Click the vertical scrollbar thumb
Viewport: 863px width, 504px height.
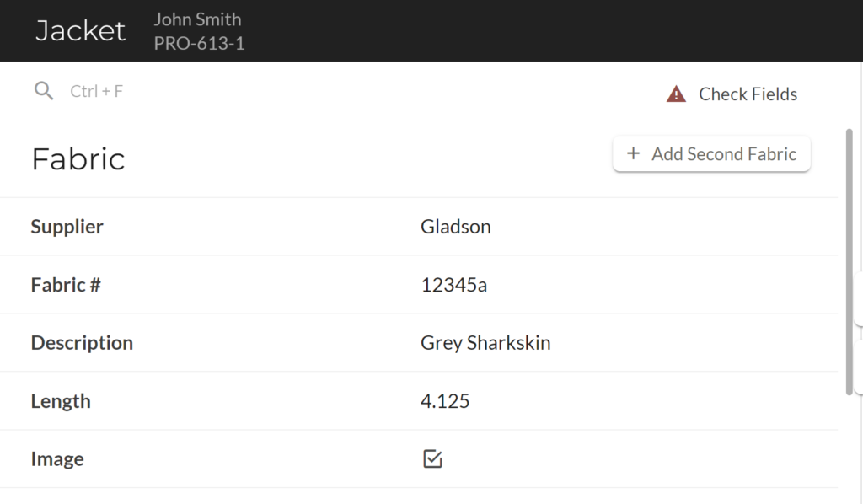tap(850, 261)
